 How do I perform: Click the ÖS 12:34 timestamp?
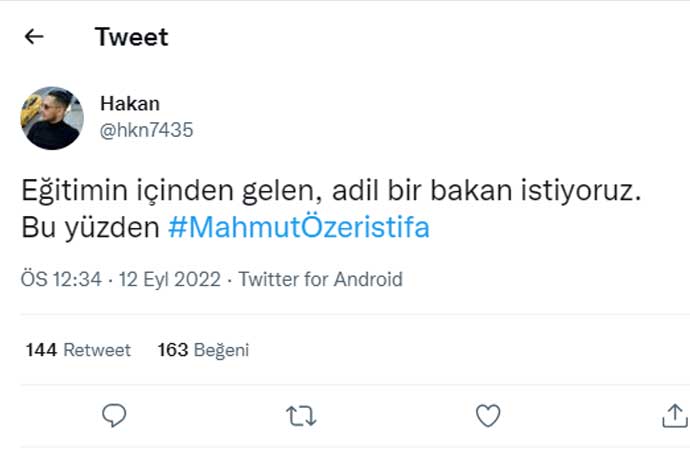point(61,279)
